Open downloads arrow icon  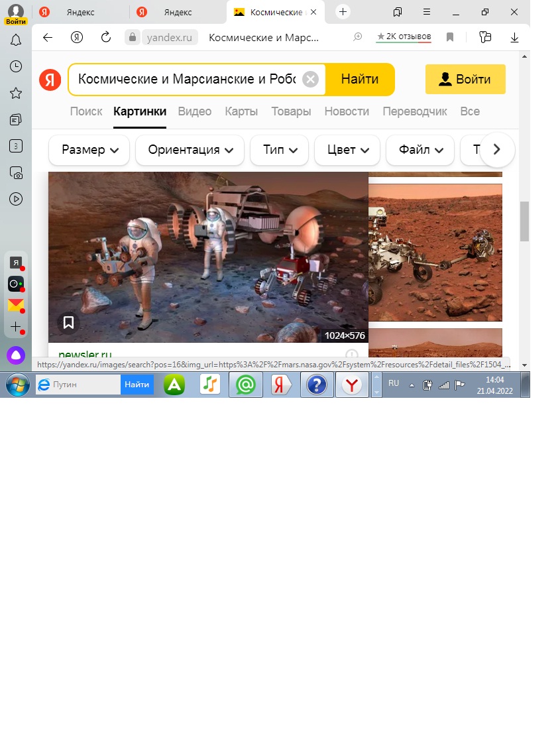[515, 37]
